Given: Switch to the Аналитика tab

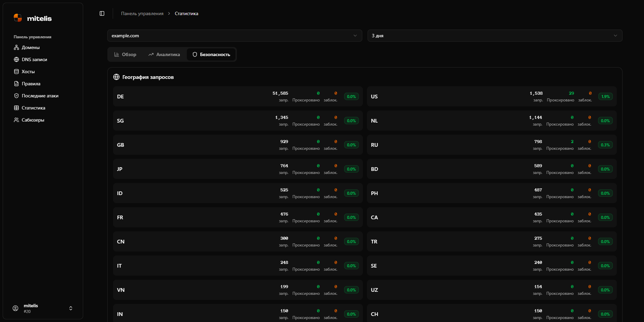Looking at the screenshot, I should [x=164, y=54].
